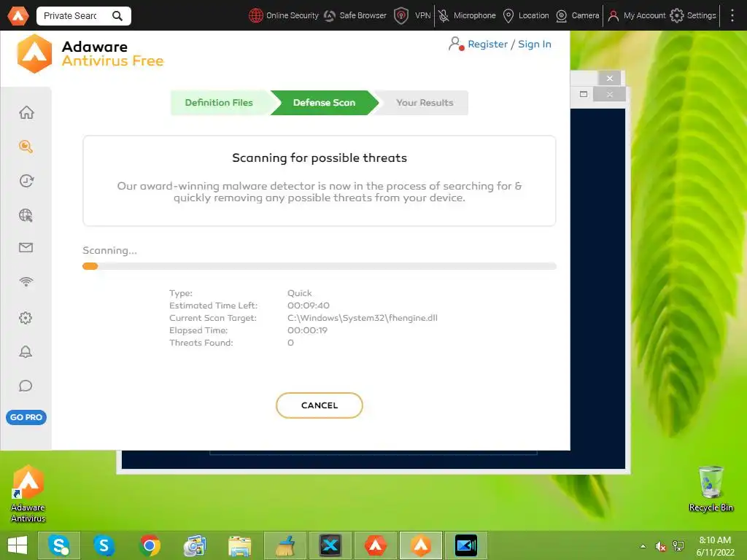Open the sidebar gear settings icon

pyautogui.click(x=26, y=318)
